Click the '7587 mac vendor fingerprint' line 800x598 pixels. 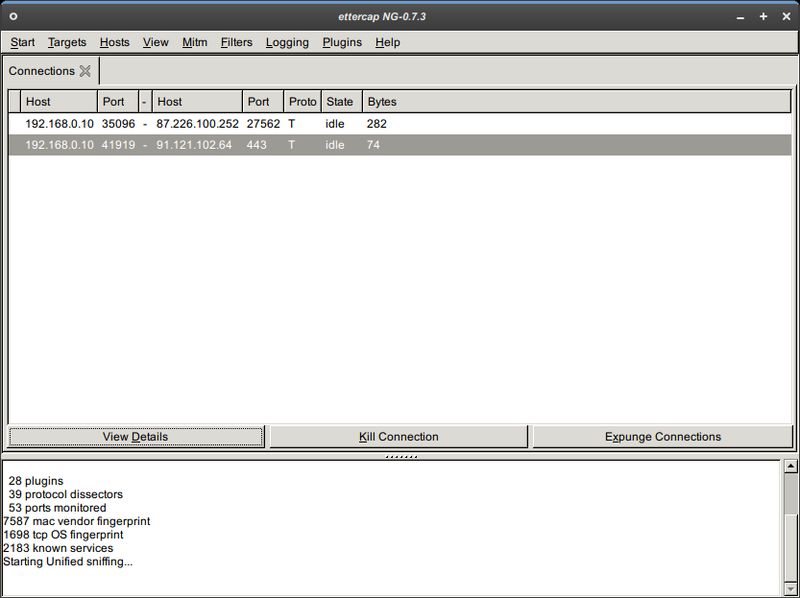tap(77, 521)
